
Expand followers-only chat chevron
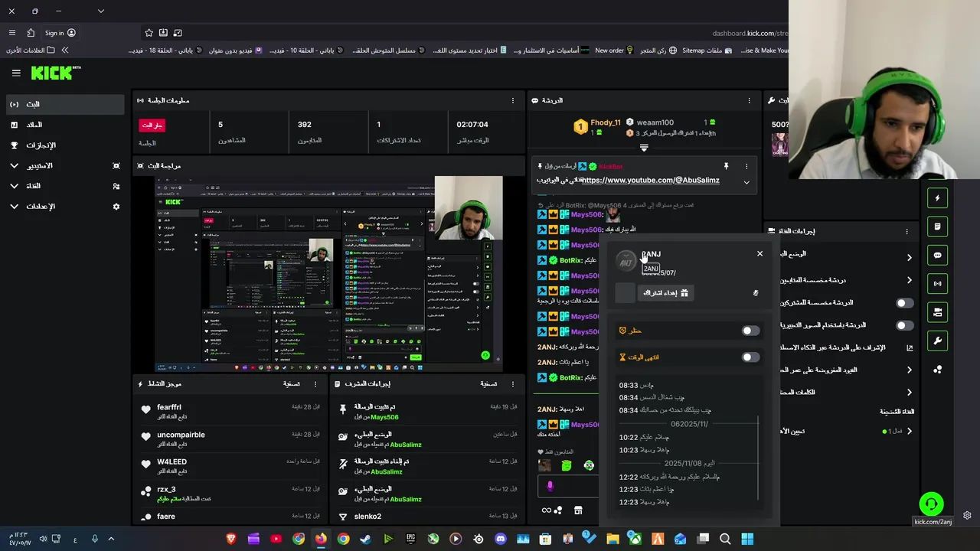pyautogui.click(x=909, y=280)
